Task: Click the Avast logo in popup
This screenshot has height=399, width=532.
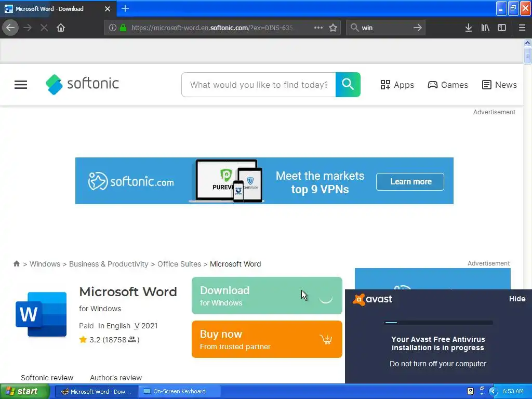Action: (373, 299)
